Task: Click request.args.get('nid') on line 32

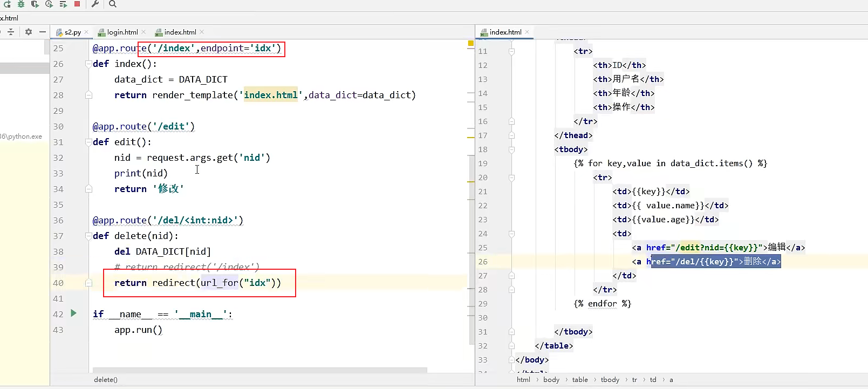Action: [x=208, y=158]
